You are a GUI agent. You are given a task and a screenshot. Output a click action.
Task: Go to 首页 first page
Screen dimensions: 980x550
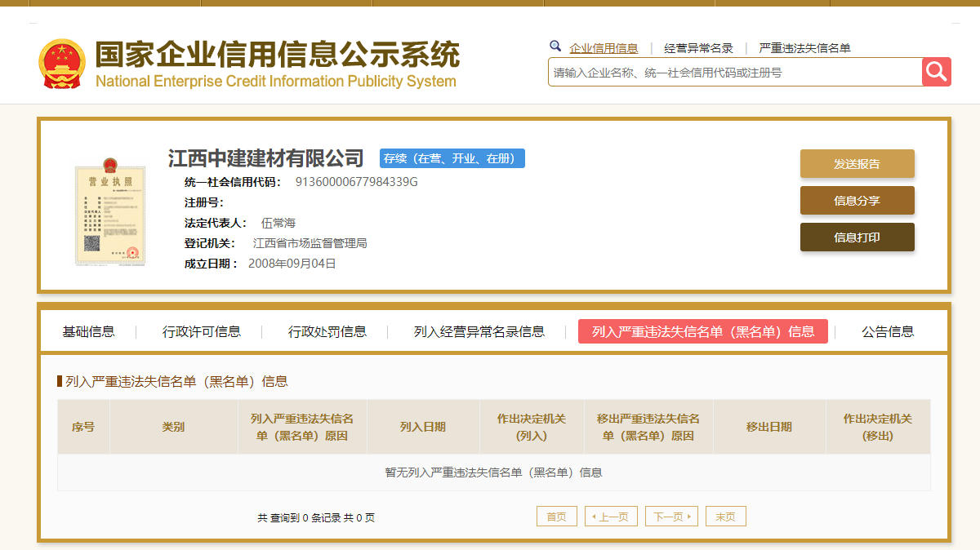[x=557, y=517]
